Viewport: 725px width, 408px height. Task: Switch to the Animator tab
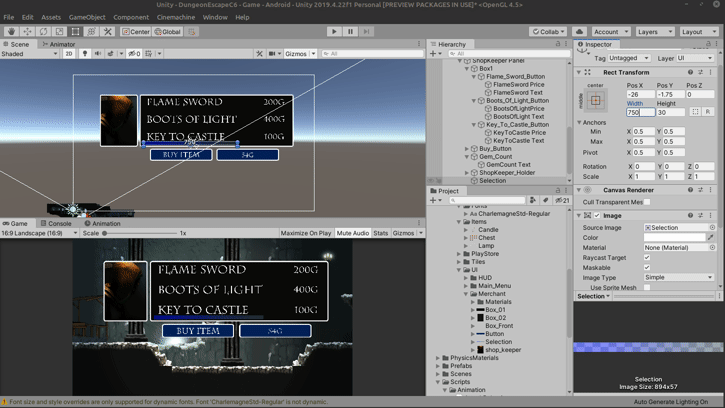click(58, 44)
